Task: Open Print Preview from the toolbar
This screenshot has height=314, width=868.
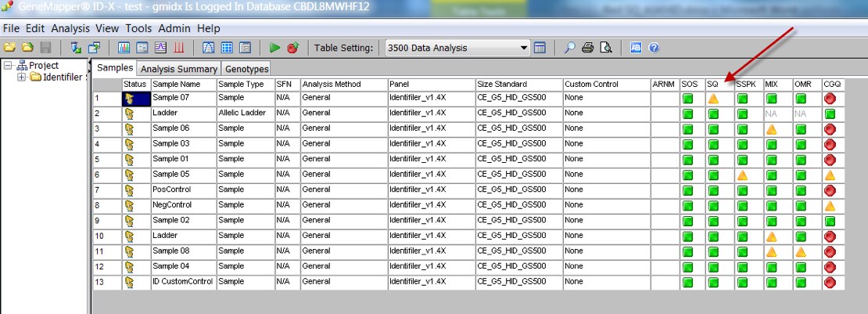Action: click(x=606, y=48)
